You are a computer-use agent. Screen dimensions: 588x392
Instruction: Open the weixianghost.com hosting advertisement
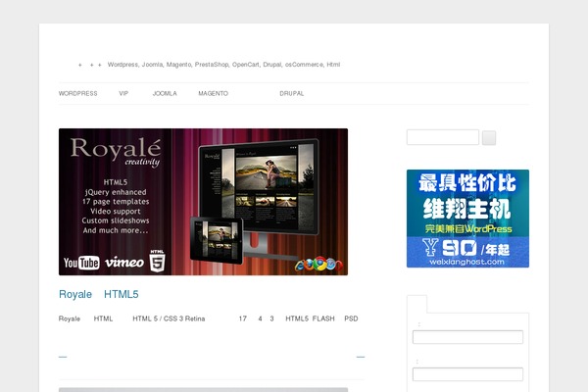[x=467, y=219]
